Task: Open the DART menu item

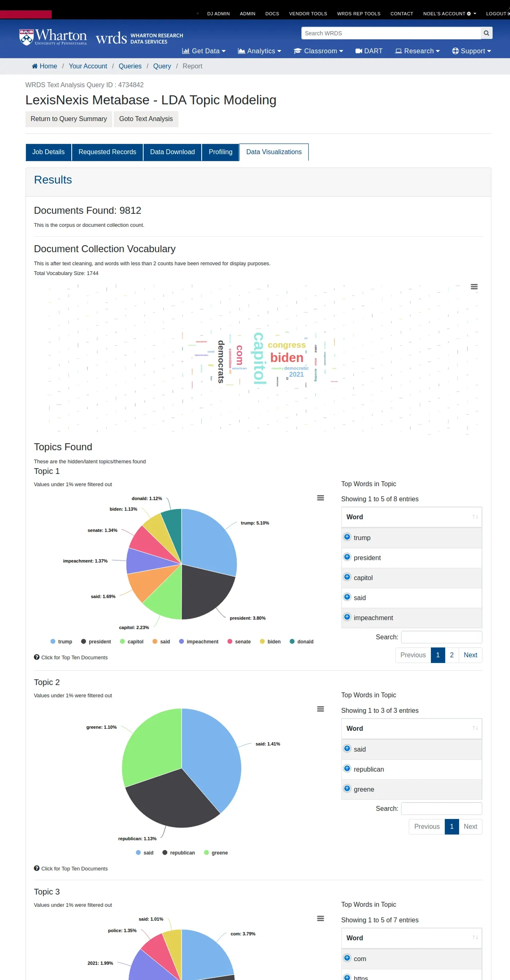Action: (369, 51)
